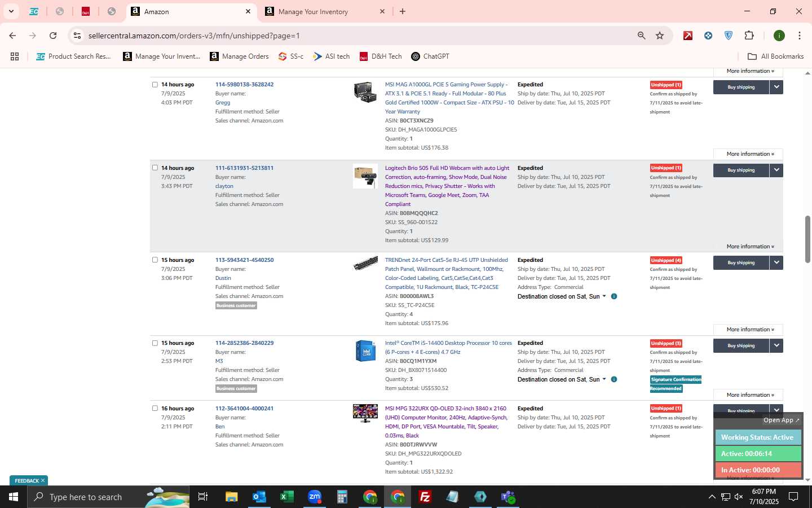Open Product Search Res bookmark
The width and height of the screenshot is (812, 508).
(x=73, y=56)
